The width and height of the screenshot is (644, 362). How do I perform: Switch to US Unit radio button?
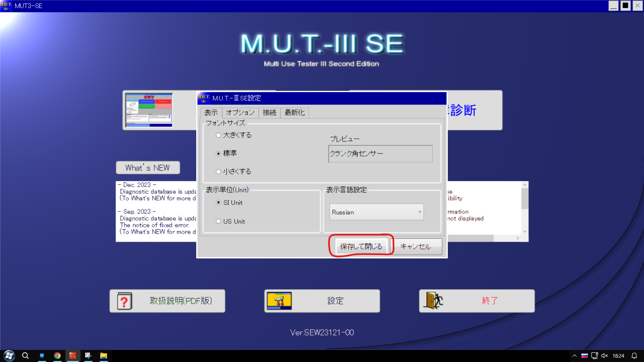tap(218, 221)
